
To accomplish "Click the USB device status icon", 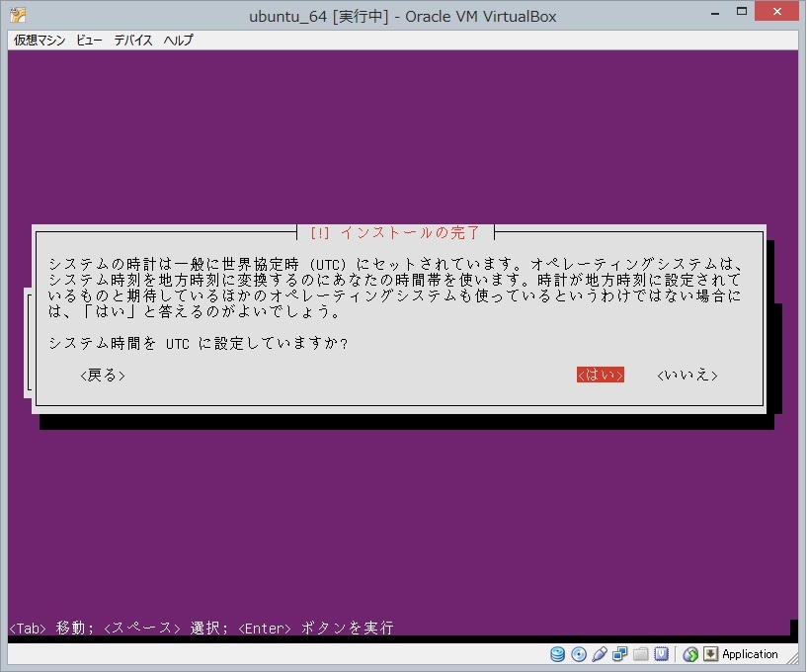I will [x=600, y=654].
